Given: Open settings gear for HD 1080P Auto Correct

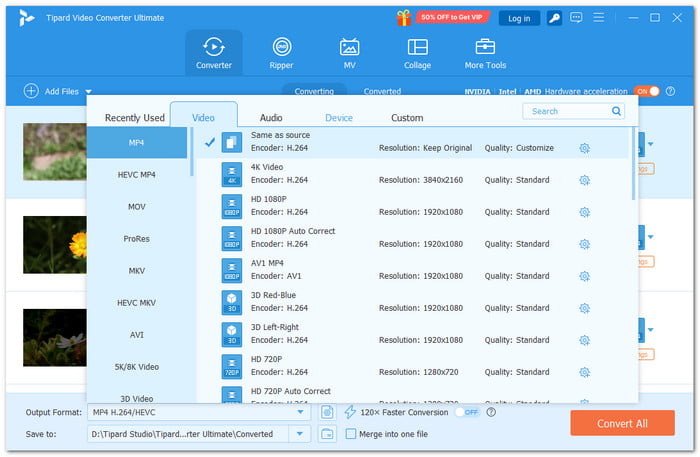Looking at the screenshot, I should coord(584,244).
